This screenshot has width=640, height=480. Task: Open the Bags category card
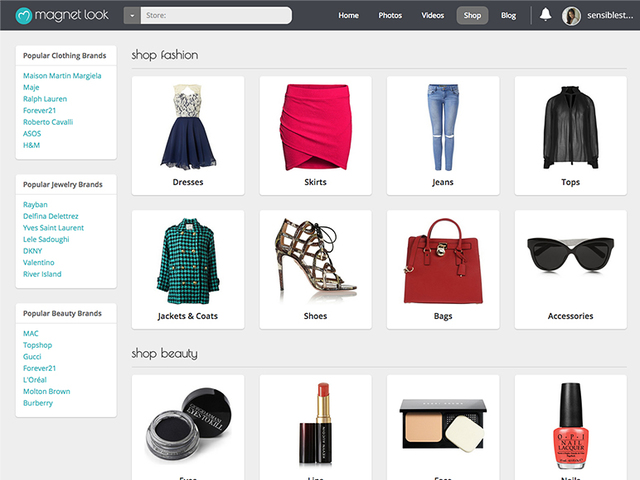pos(443,269)
